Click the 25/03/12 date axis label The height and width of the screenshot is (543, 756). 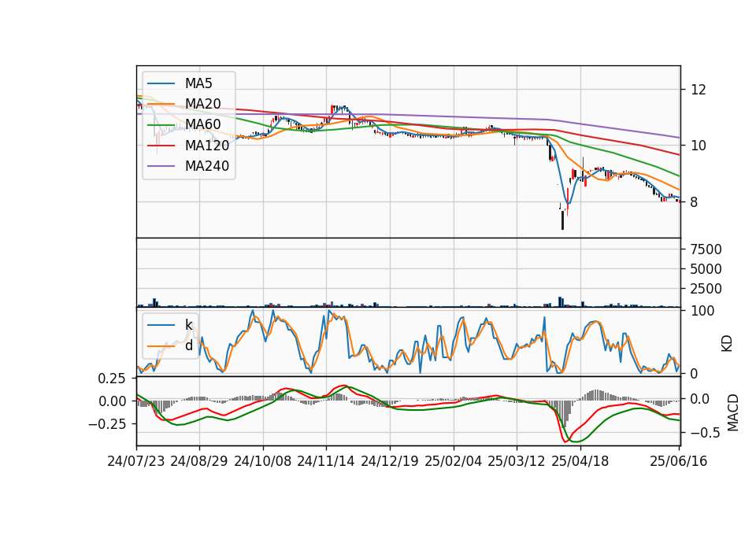pyautogui.click(x=517, y=461)
